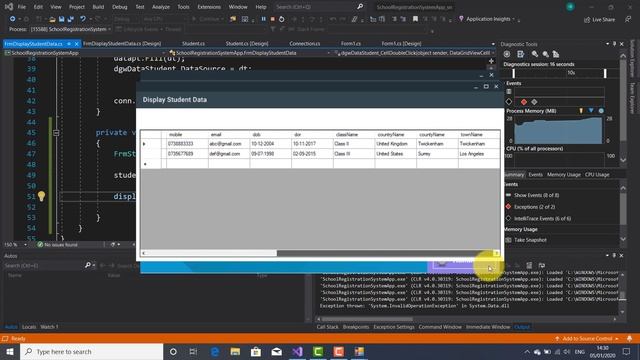This screenshot has height=360, width=640.
Task: Open the Call Stack tab
Action: [327, 327]
